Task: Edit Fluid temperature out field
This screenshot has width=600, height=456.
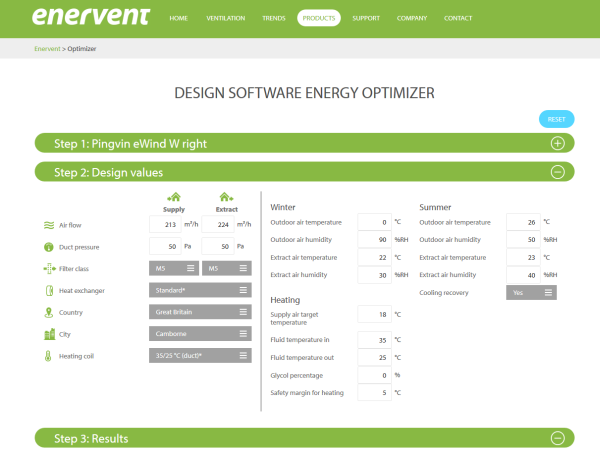Action: click(x=374, y=357)
